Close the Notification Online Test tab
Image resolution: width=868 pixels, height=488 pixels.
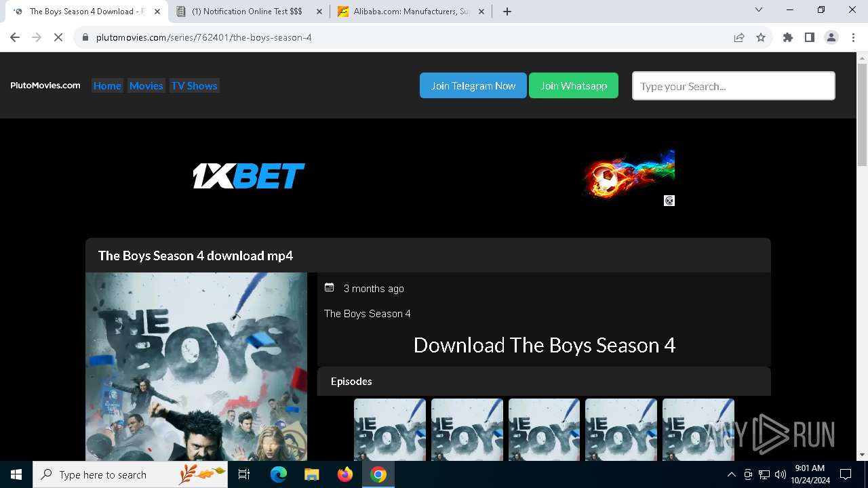tap(319, 12)
